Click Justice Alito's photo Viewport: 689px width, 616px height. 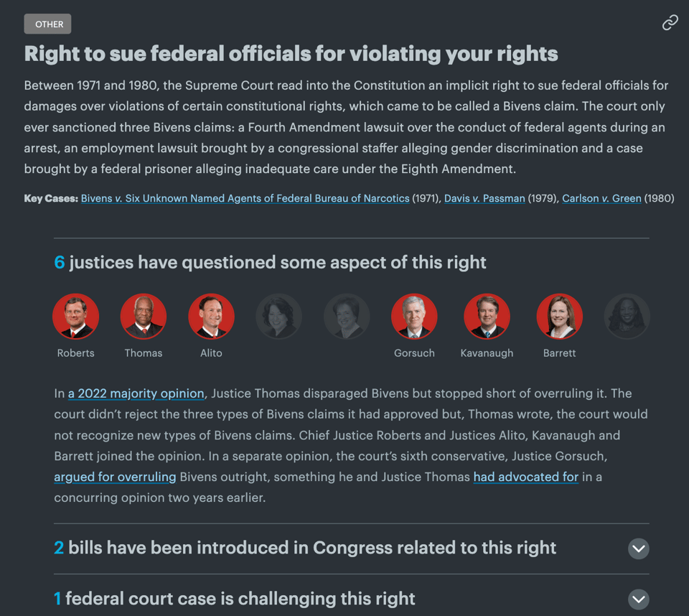tap(211, 317)
